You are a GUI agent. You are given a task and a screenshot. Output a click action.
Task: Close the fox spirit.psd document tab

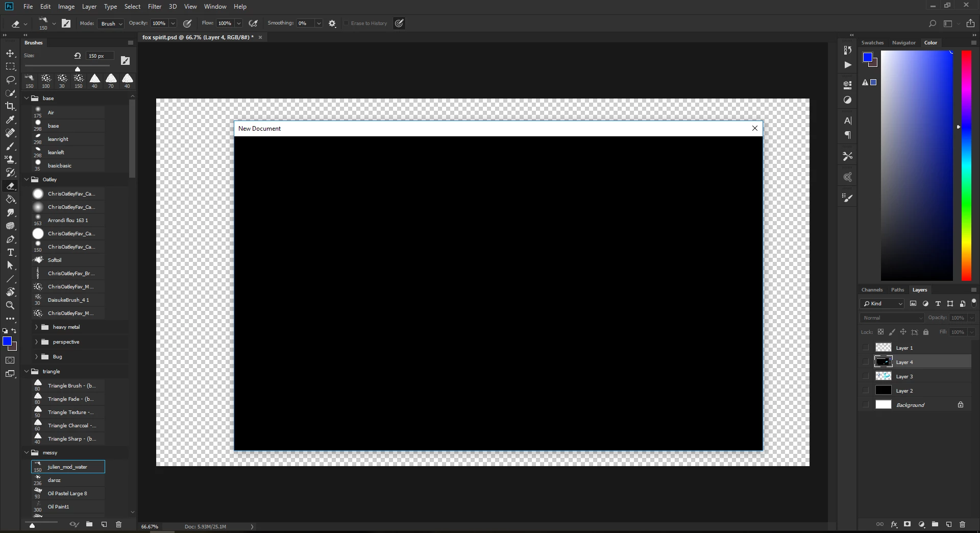[260, 37]
